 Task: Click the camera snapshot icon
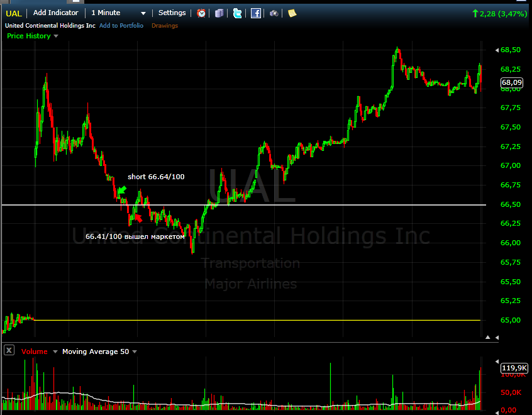click(274, 13)
